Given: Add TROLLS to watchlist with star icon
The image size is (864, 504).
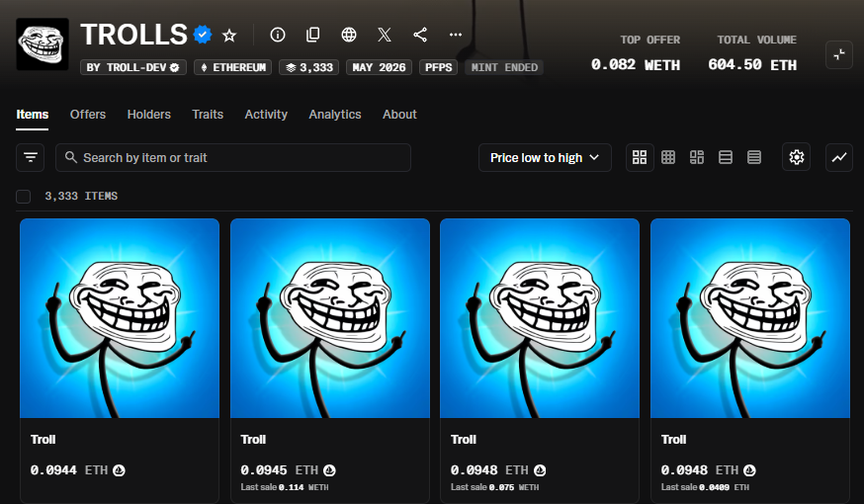Looking at the screenshot, I should pyautogui.click(x=229, y=36).
